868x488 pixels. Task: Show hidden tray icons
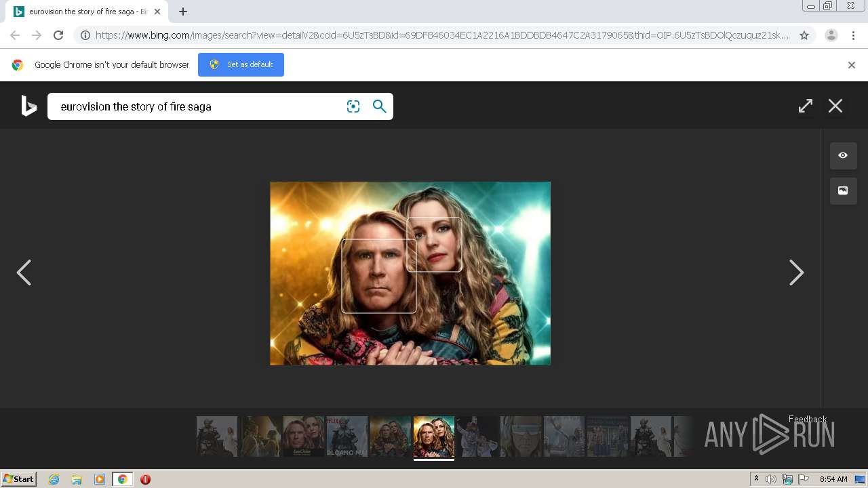pos(756,479)
